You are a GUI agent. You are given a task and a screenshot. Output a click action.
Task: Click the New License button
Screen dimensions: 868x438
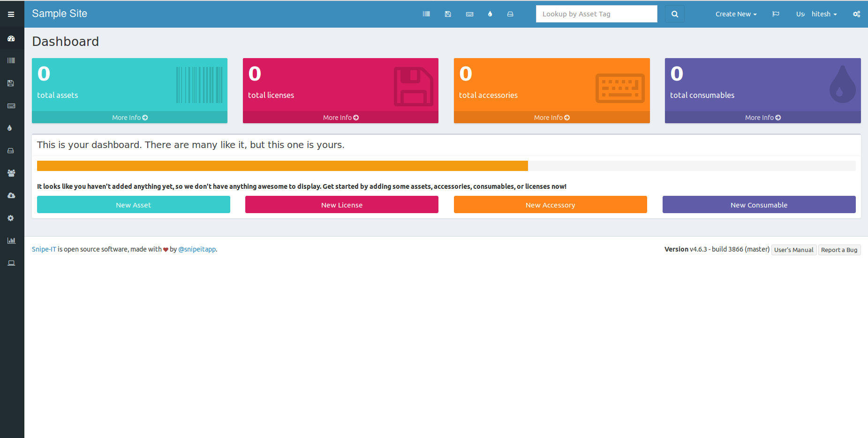tap(342, 205)
